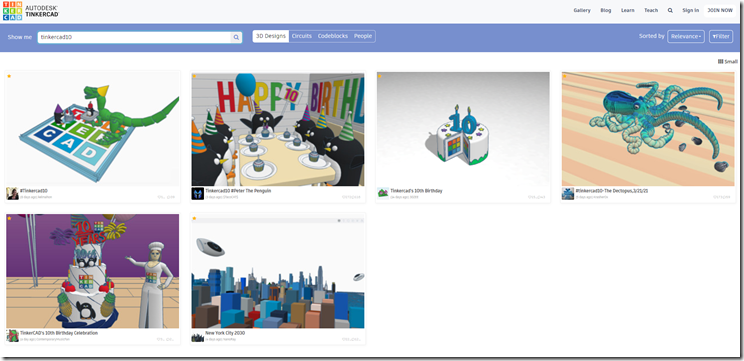Open the blue octopus Dectopus thumbnail

(648, 129)
